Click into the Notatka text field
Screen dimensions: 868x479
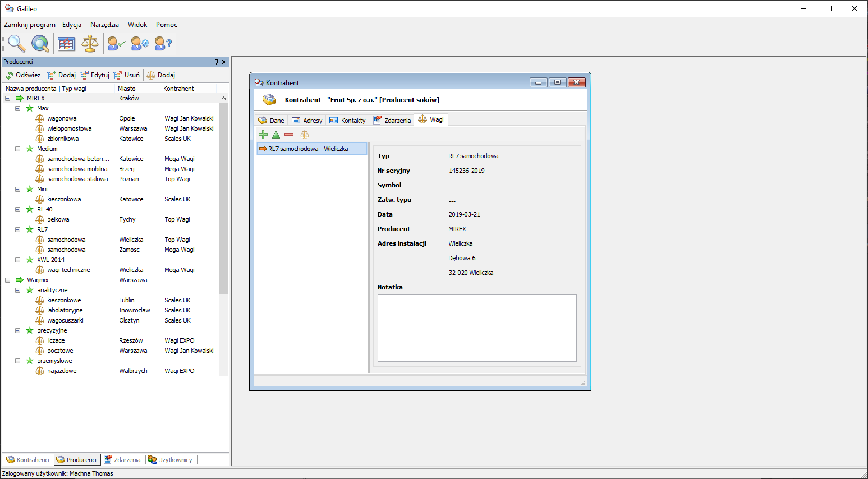click(x=477, y=328)
